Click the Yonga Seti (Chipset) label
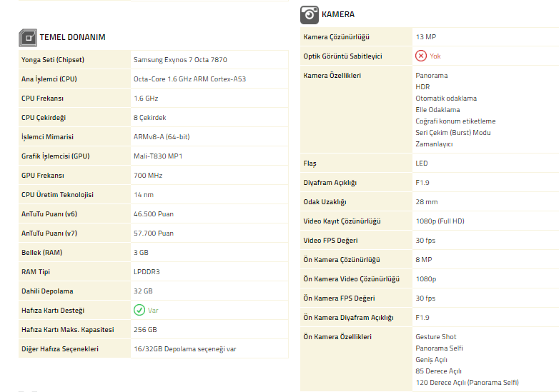559x392 pixels. click(53, 60)
